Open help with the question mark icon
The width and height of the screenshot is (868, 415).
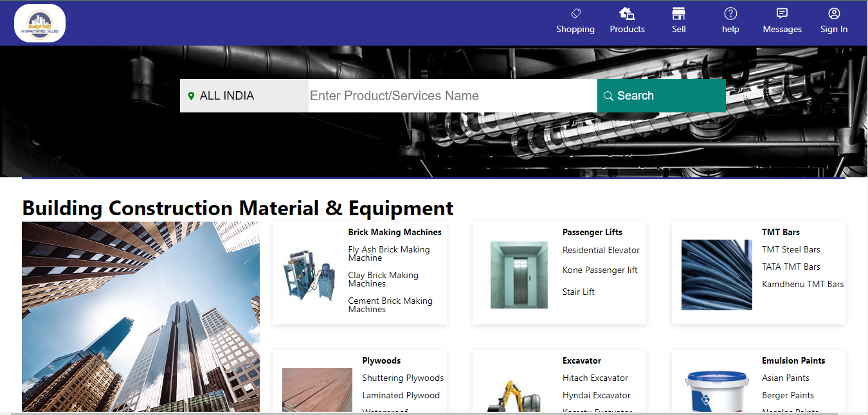click(x=730, y=13)
